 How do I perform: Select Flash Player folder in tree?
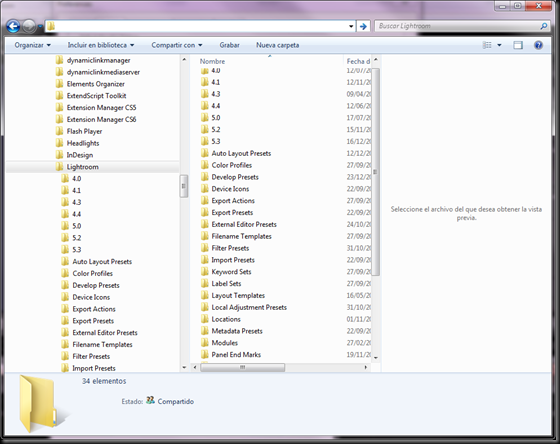(x=84, y=131)
